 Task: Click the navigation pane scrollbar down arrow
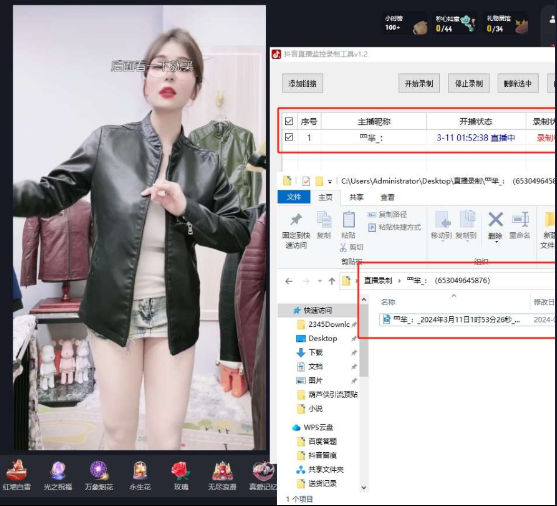coord(363,488)
